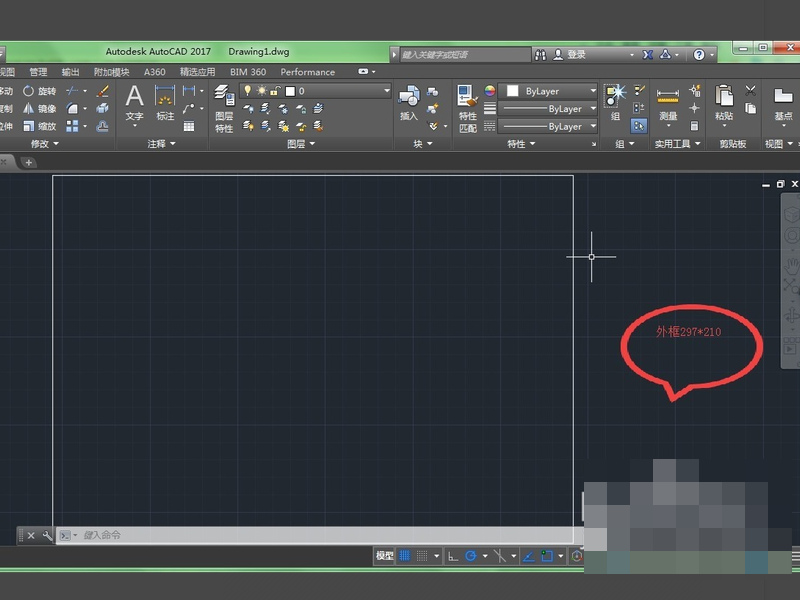Toggle ortho mode in status bar
This screenshot has height=600, width=800.
(453, 556)
